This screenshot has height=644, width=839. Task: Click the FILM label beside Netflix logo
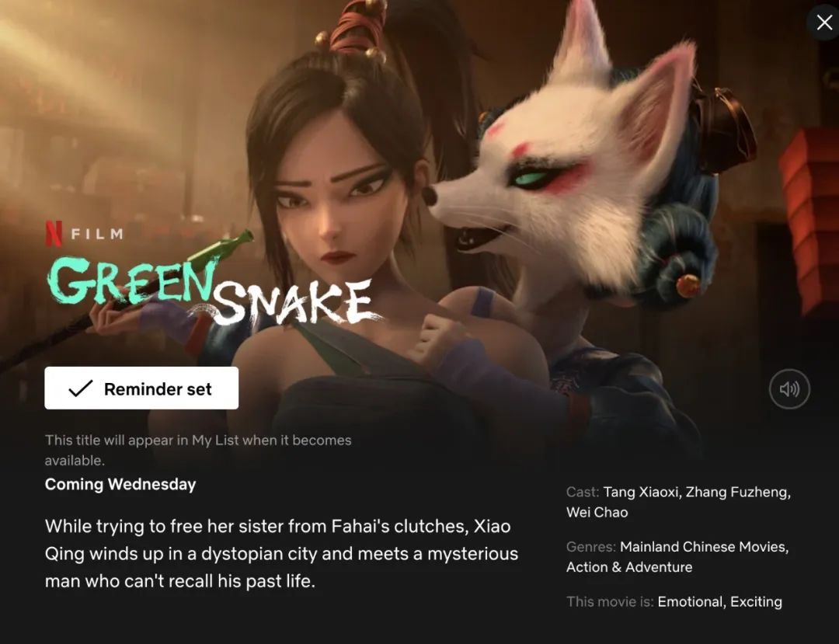(97, 234)
